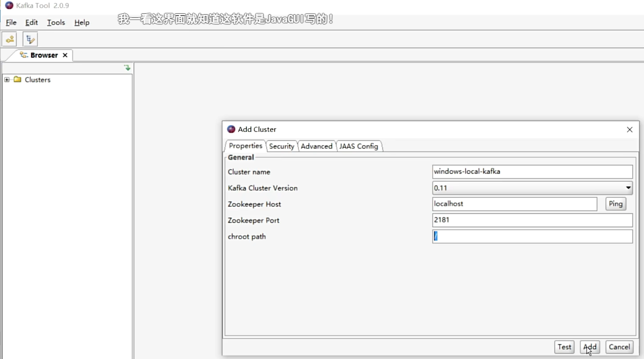Image resolution: width=644 pixels, height=359 pixels.
Task: Click the Zookeeper Port input field
Action: (533, 220)
